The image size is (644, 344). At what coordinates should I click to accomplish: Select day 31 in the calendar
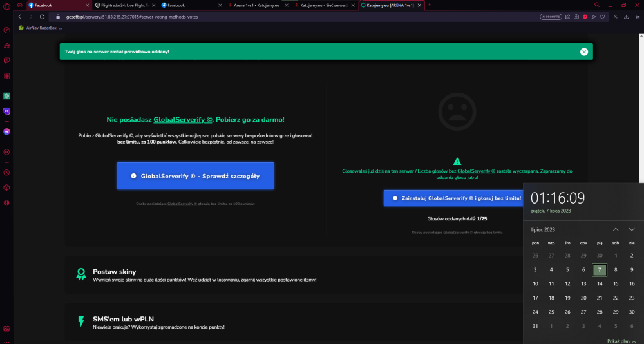535,326
